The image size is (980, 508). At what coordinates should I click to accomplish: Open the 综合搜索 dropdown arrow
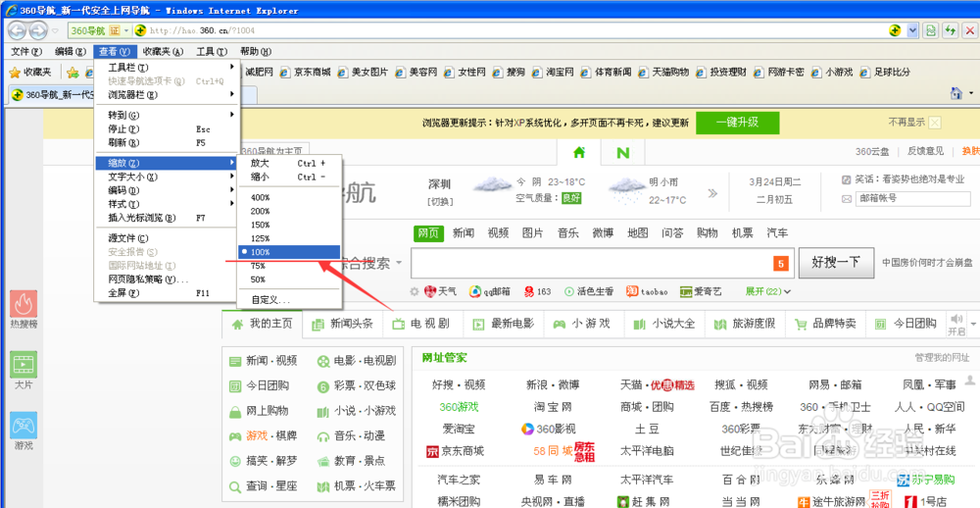pos(400,264)
